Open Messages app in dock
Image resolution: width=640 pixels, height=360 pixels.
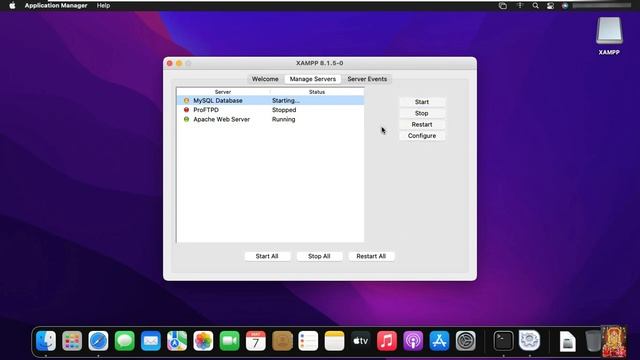124,340
